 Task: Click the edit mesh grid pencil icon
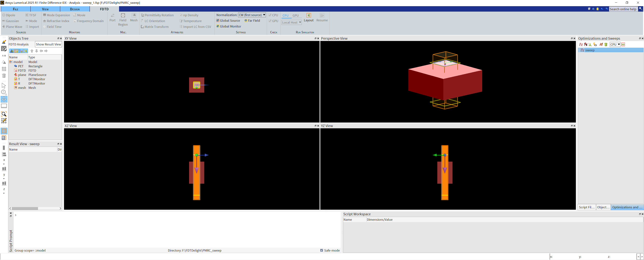pos(4,121)
